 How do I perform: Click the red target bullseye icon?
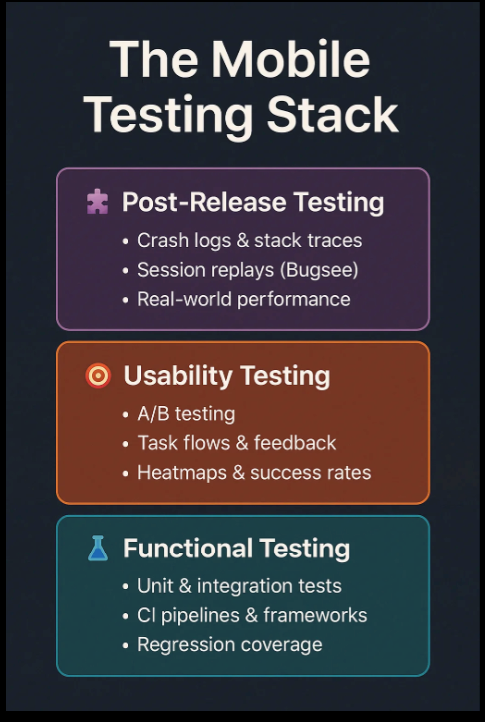pos(98,376)
